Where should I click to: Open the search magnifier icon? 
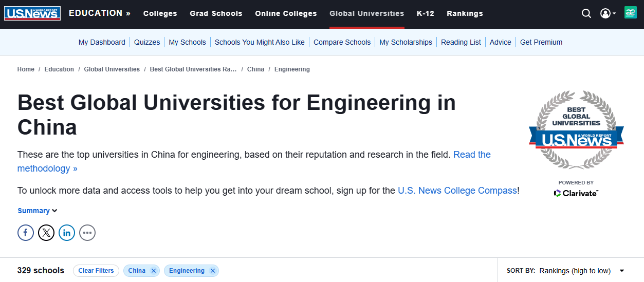(x=586, y=14)
